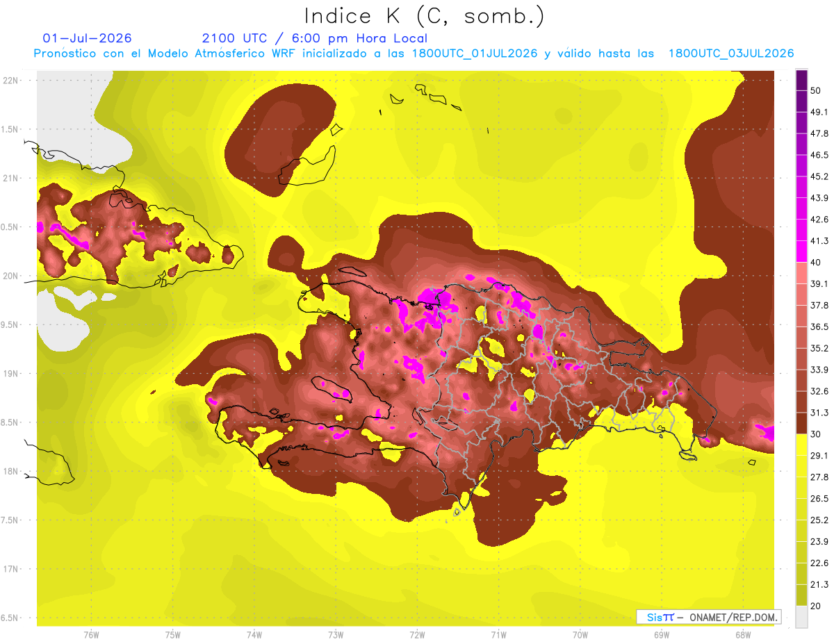Viewport: 834px width, 644px height.
Task: Click the colorbar value '41.3'
Action: coord(819,241)
